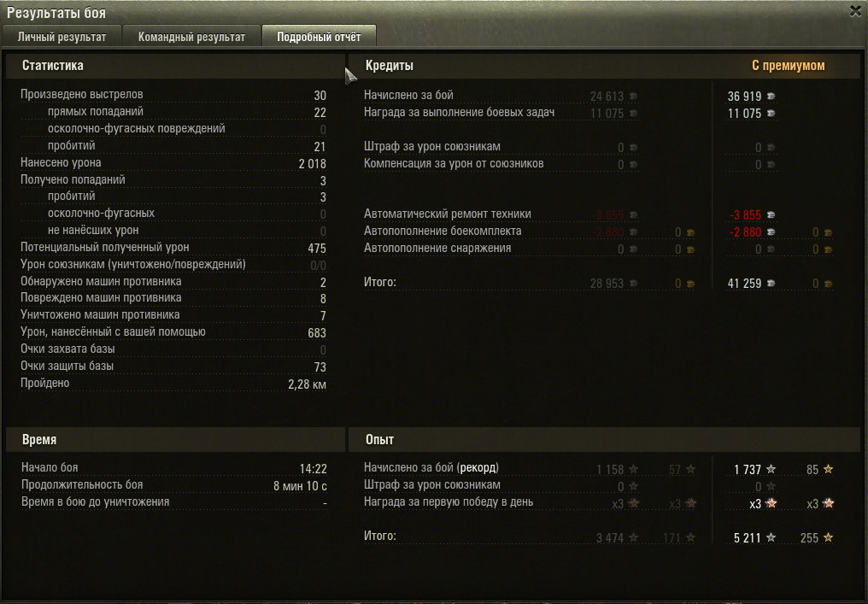The height and width of the screenshot is (604, 868).
Task: Click the credits icon next to 28 953 total
Action: 633,284
